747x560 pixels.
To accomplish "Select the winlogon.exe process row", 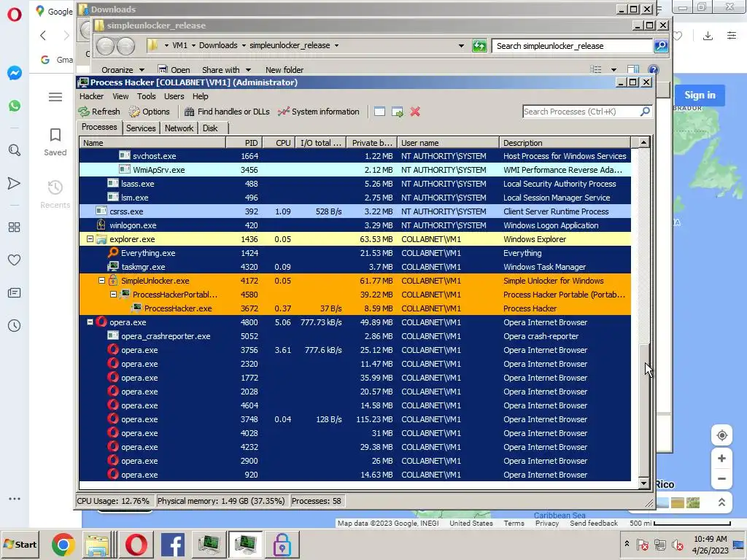I will [x=355, y=225].
